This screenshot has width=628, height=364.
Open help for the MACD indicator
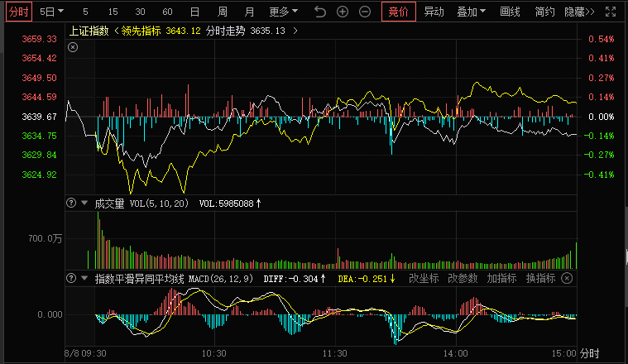click(x=71, y=279)
